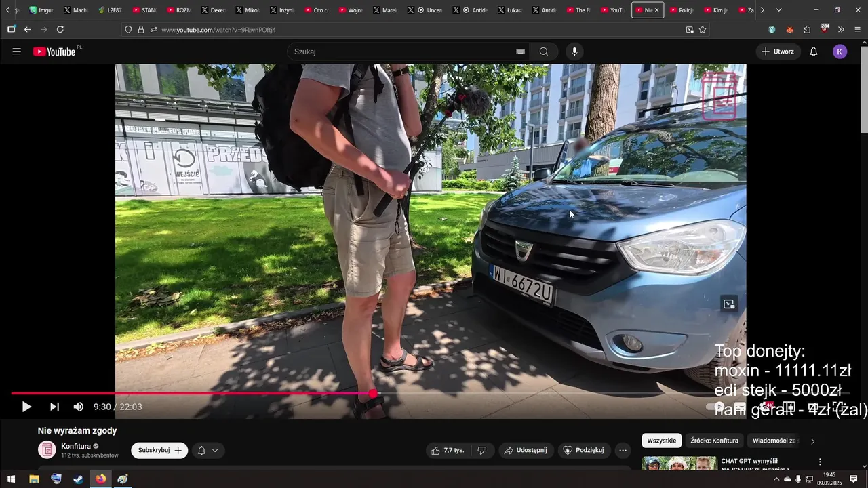Viewport: 868px width, 488px height.
Task: Go back in browser history
Action: (27, 29)
